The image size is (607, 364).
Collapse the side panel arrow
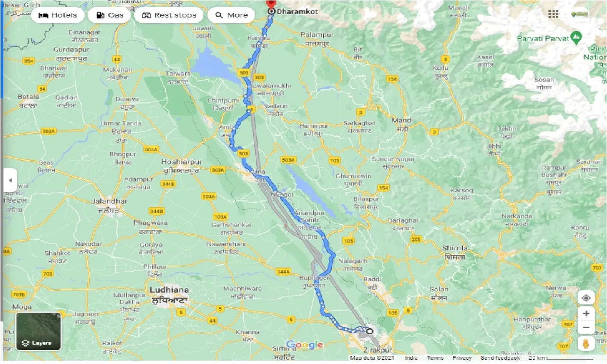(10, 180)
